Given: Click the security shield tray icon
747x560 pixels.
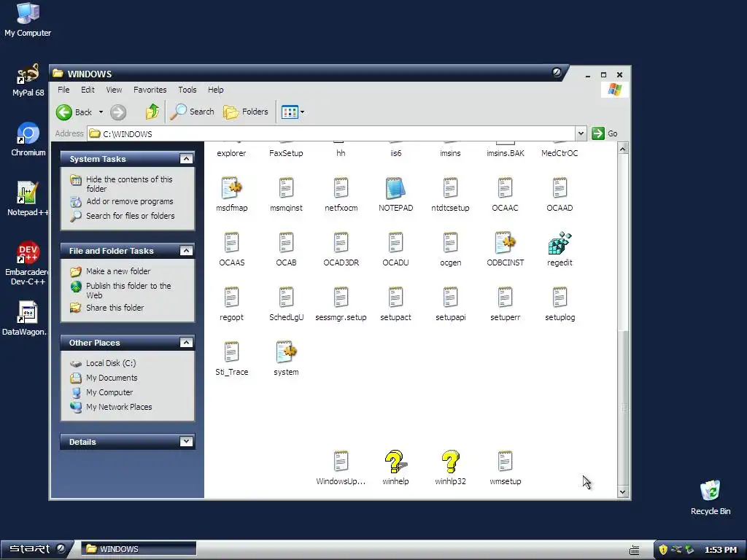Looking at the screenshot, I should (662, 549).
